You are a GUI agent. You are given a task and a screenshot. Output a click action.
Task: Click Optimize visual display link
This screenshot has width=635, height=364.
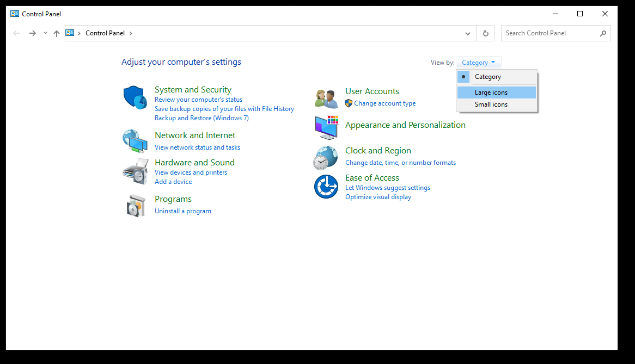[378, 197]
